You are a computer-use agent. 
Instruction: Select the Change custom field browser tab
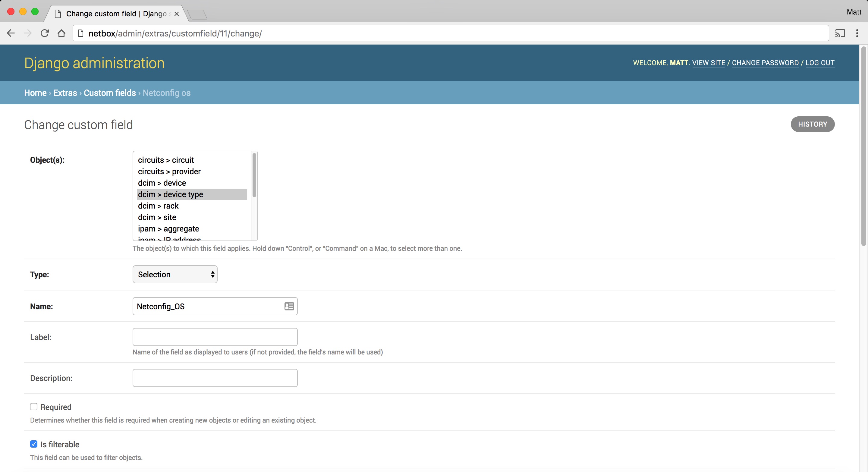(116, 14)
